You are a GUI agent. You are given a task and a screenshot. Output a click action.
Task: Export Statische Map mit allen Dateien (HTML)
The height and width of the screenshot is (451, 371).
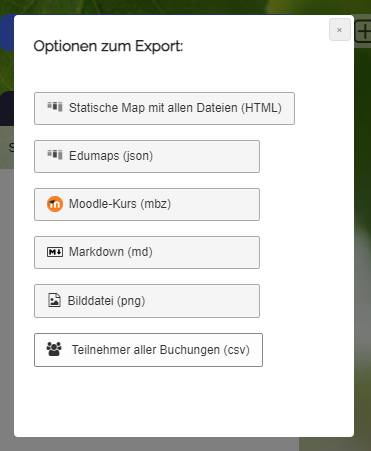pos(164,108)
